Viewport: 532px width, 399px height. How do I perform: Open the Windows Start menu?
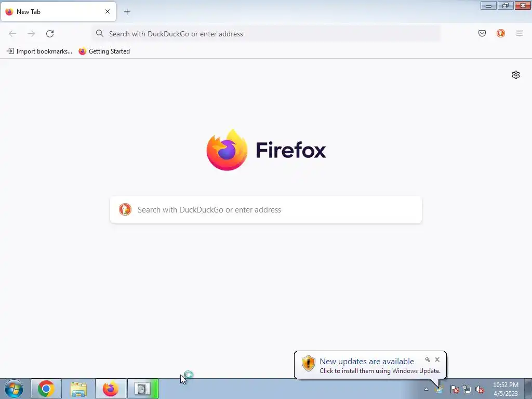pos(14,389)
